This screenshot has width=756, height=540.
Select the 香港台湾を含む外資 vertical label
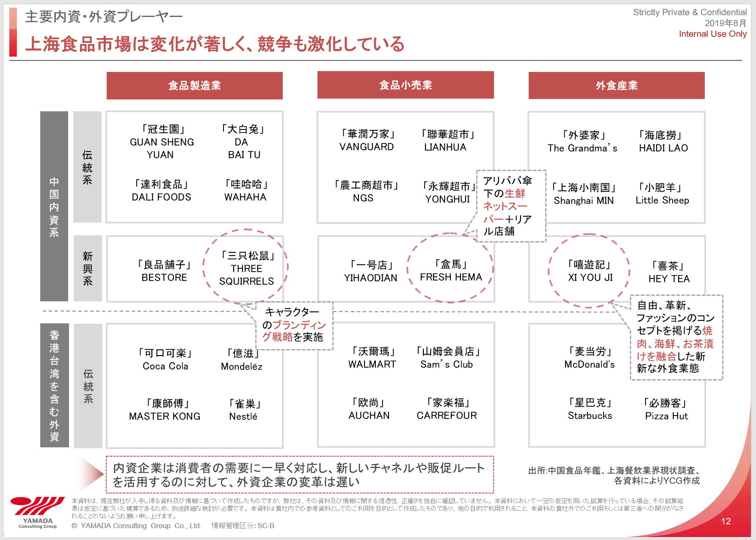(54, 386)
